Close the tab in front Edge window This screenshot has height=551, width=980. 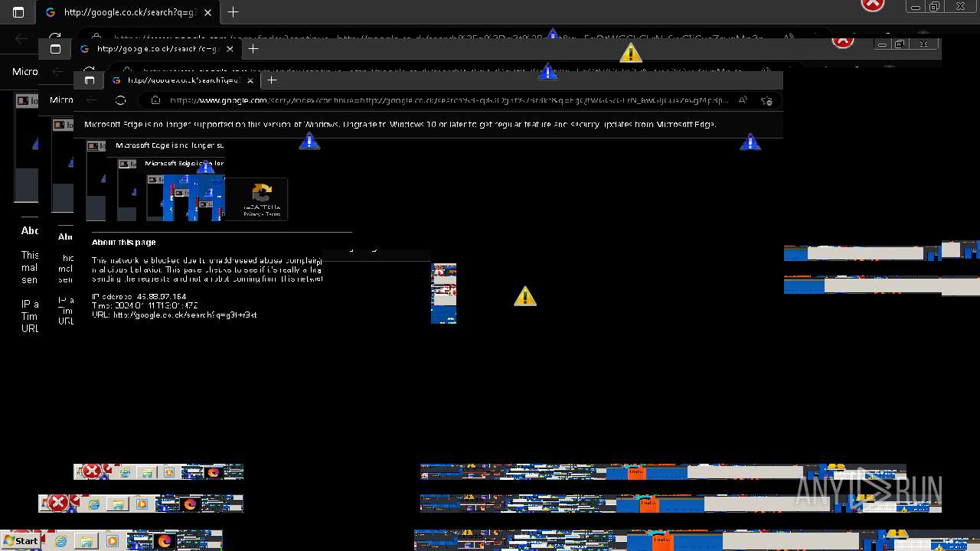[250, 80]
